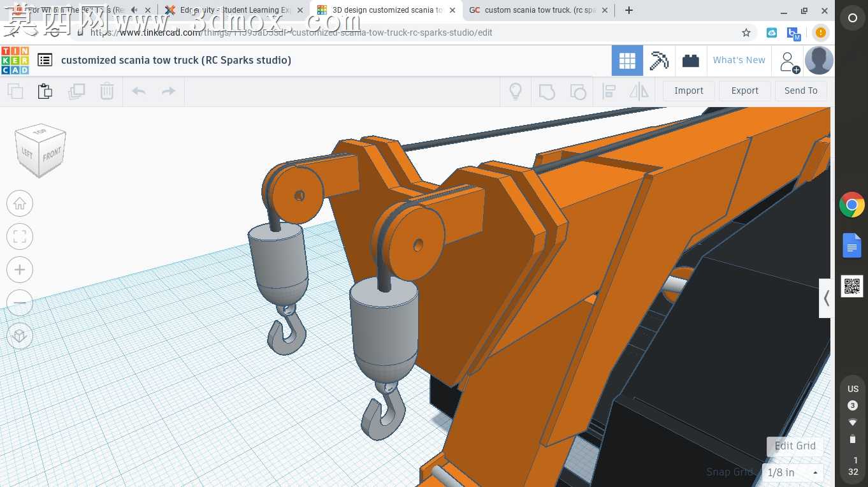Click the Tinkercad logo
Image resolution: width=868 pixels, height=487 pixels.
[x=15, y=60]
